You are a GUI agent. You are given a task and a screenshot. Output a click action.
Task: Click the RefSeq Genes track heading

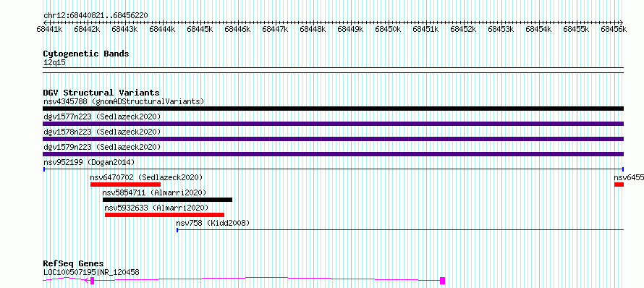tap(73, 264)
